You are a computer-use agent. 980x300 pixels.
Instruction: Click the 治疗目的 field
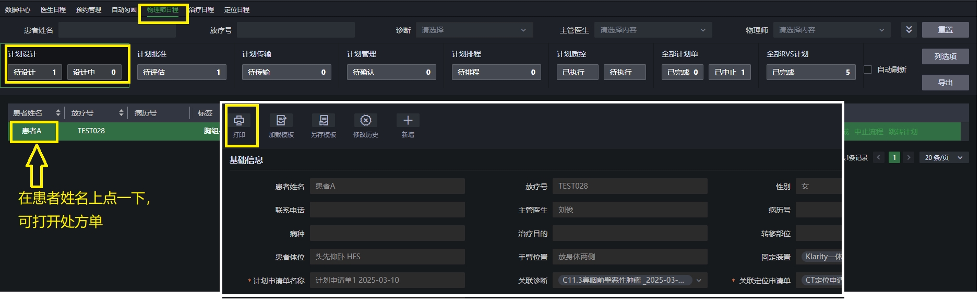click(x=630, y=233)
